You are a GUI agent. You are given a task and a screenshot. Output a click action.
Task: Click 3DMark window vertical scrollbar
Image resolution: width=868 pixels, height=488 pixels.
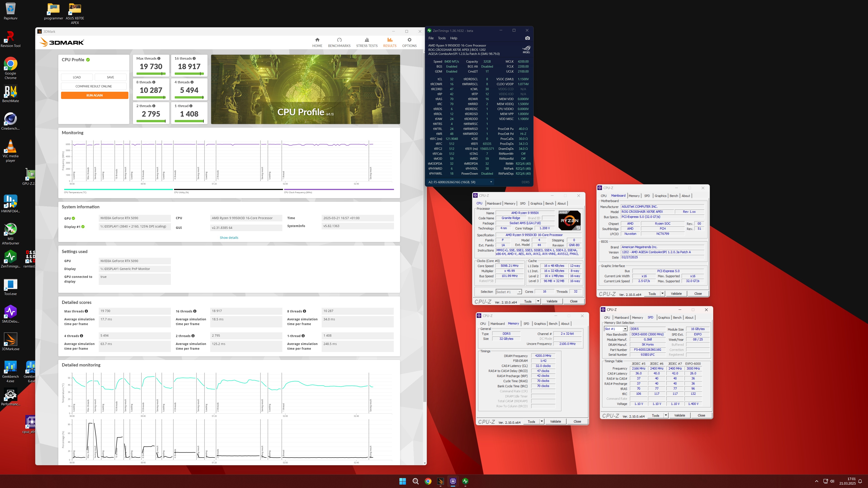(425, 227)
